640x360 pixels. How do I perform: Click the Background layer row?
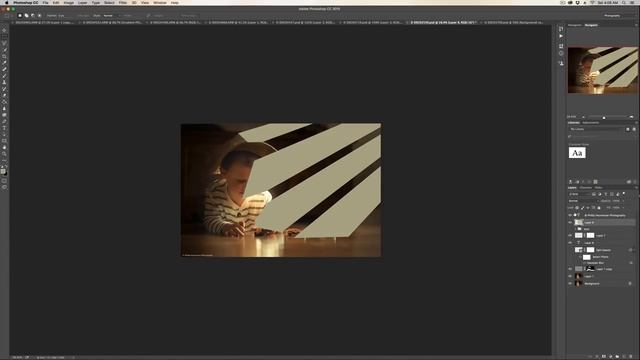pyautogui.click(x=602, y=283)
